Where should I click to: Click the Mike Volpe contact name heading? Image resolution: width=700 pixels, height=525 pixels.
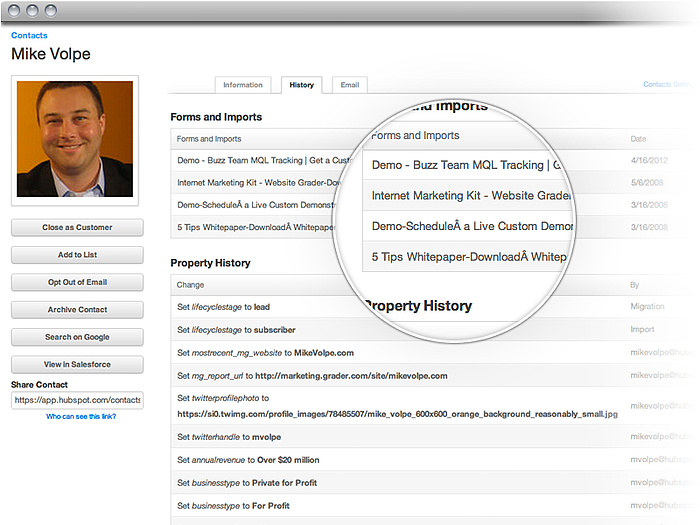tap(51, 54)
